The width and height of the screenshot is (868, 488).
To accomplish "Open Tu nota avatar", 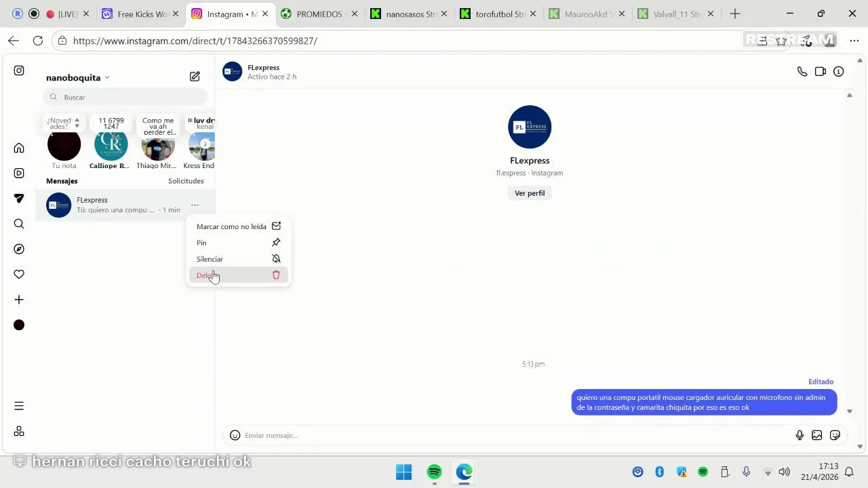I will [x=64, y=144].
